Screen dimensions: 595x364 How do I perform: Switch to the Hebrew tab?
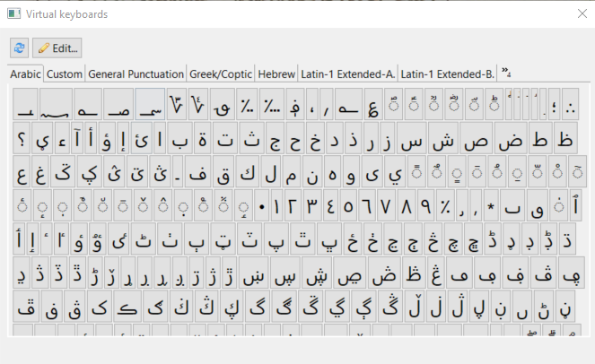(276, 74)
